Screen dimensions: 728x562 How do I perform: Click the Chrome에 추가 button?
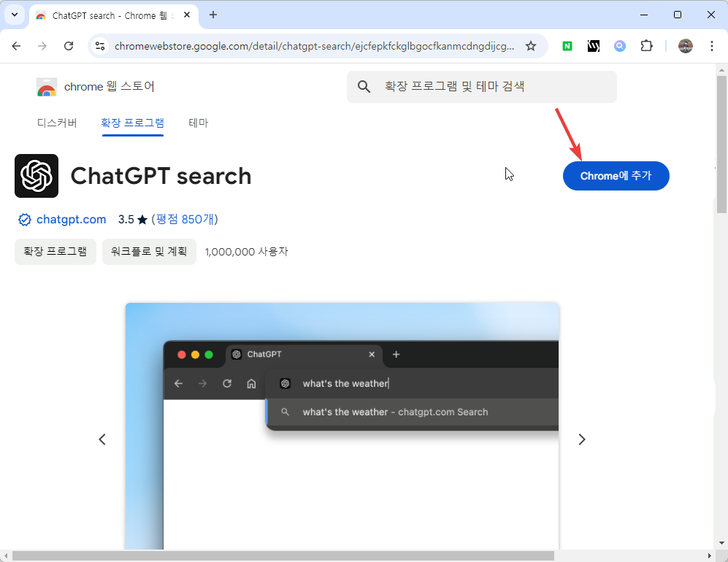click(x=616, y=176)
